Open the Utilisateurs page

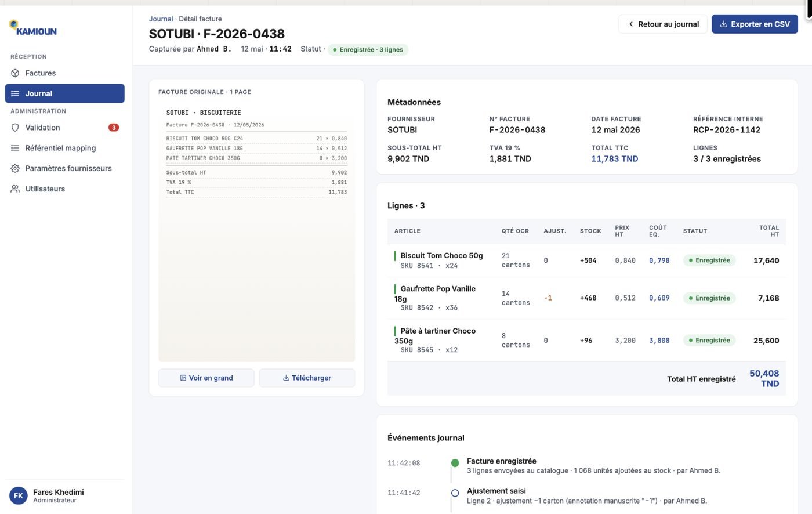[64, 189]
